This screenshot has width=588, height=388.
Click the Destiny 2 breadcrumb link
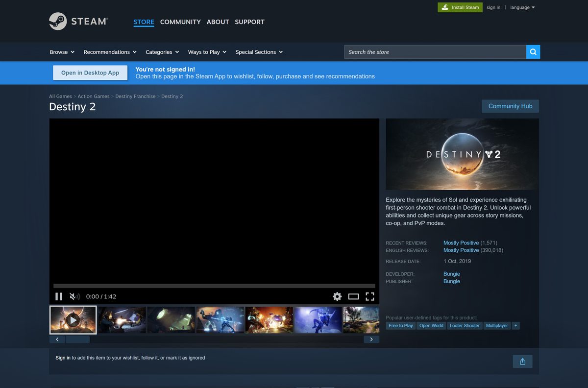172,97
